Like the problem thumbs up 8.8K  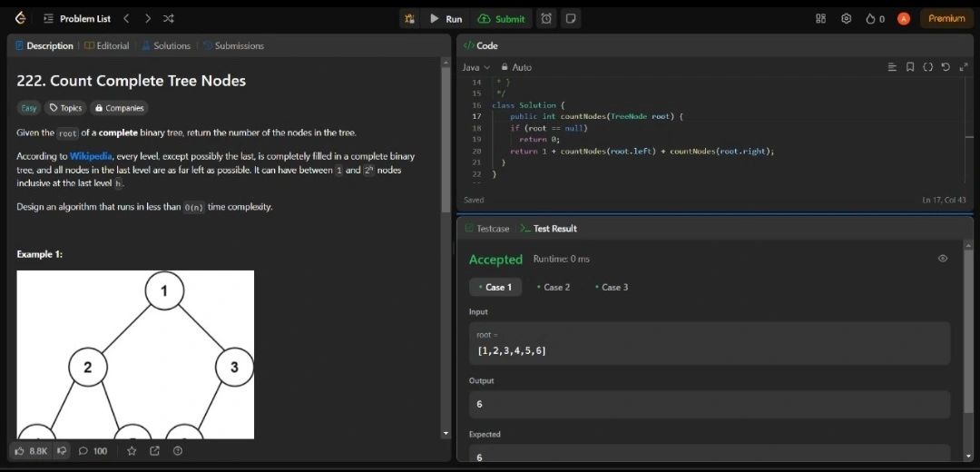31,451
